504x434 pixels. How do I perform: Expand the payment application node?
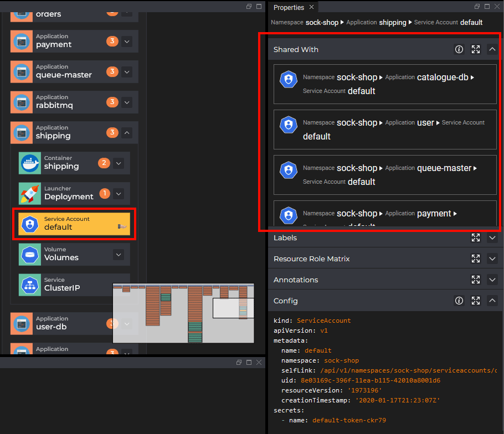[127, 42]
